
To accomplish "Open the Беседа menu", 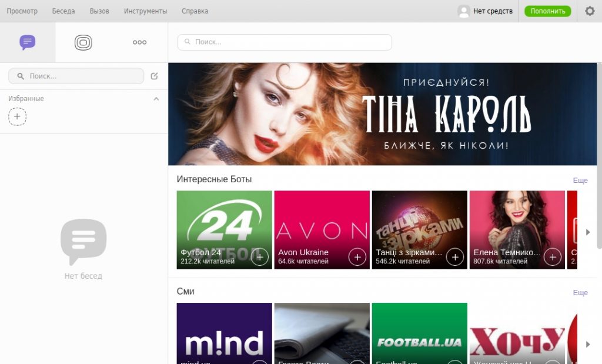I will pyautogui.click(x=63, y=11).
